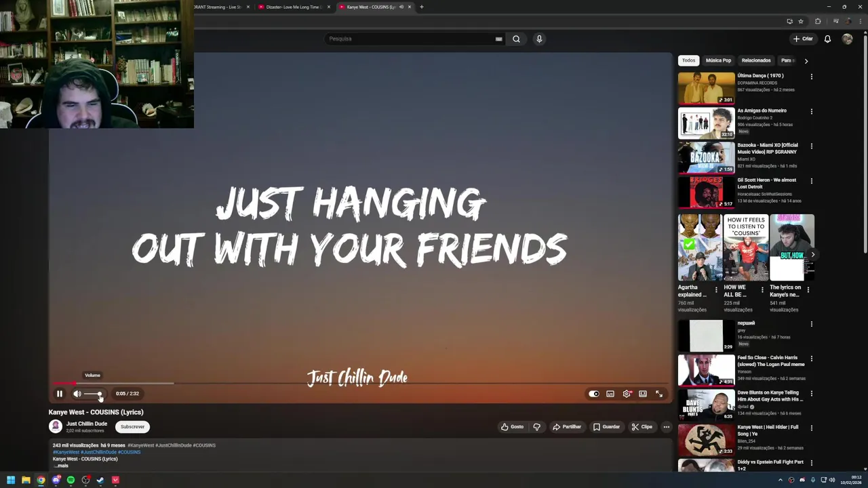The height and width of the screenshot is (488, 868).
Task: Bookmark this page with star icon
Action: pos(800,22)
